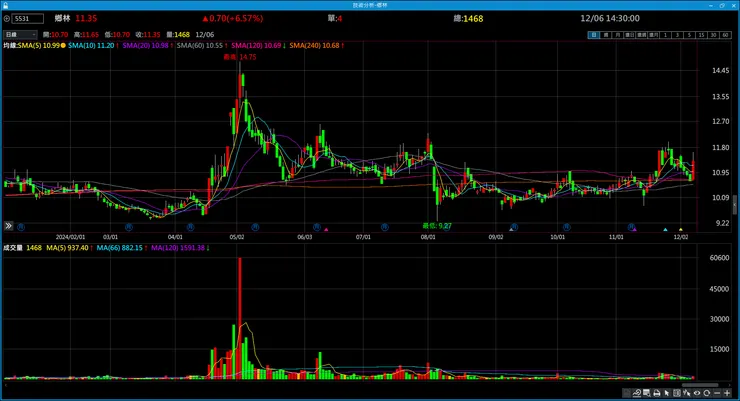Zoom out chart with minus icon
The image size is (740, 401).
pyautogui.click(x=717, y=393)
